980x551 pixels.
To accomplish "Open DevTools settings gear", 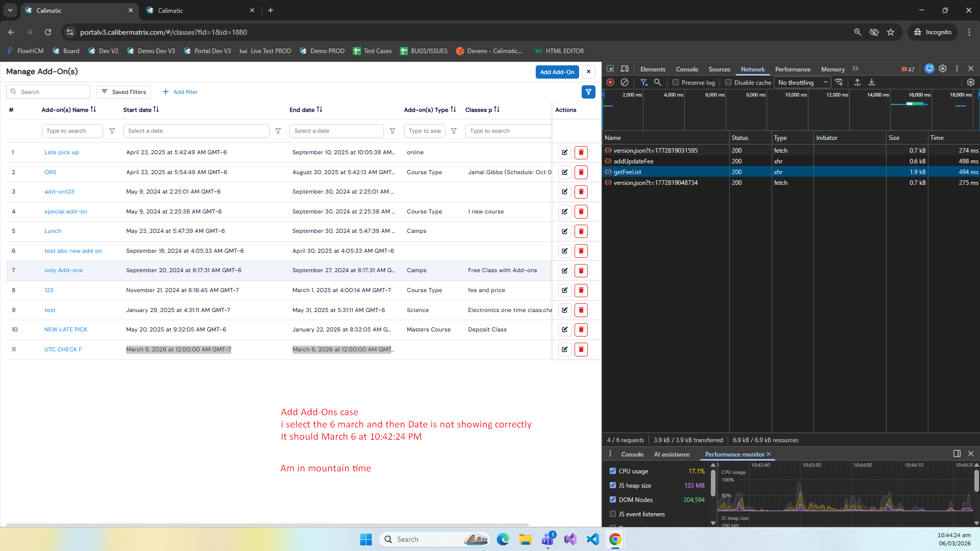I will point(943,69).
